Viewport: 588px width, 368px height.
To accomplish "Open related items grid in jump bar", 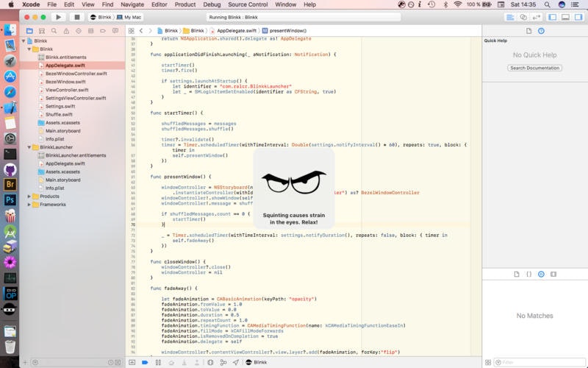I will [x=131, y=31].
